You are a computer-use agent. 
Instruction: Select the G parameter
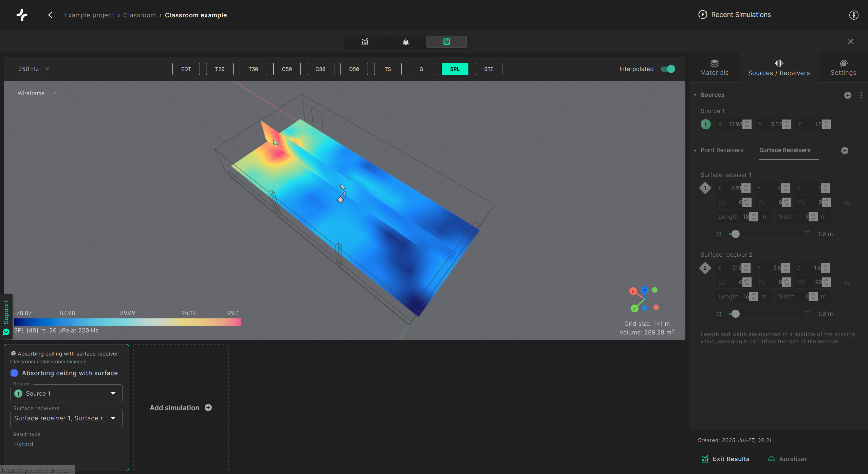click(421, 69)
